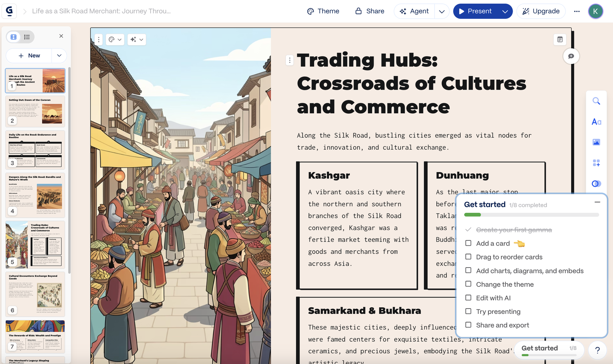Expand the Agent dropdown chevron

click(x=441, y=11)
